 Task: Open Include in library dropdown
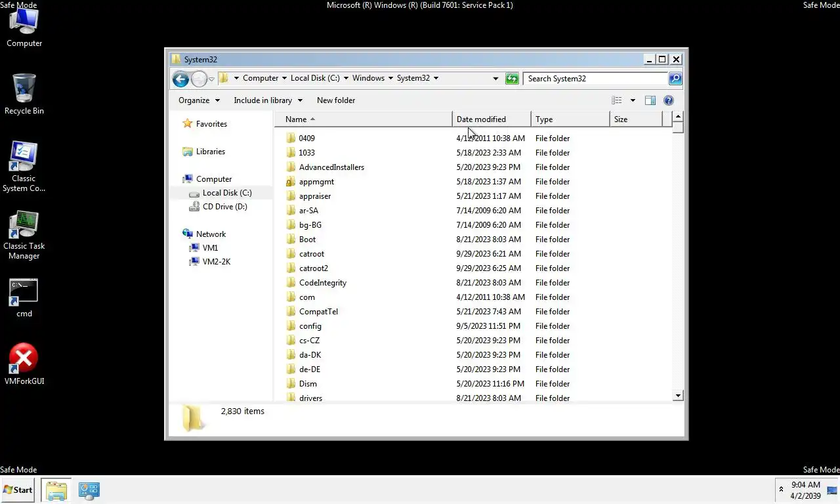(268, 100)
